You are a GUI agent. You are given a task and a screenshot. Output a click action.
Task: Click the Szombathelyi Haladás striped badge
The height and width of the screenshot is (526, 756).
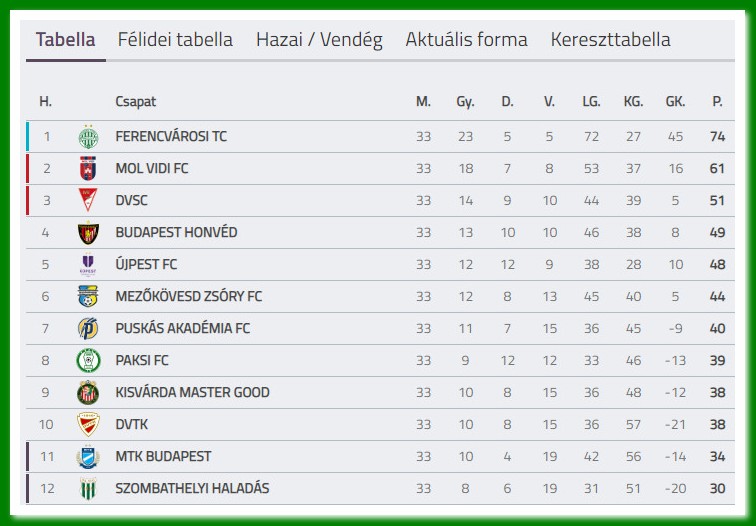88,489
